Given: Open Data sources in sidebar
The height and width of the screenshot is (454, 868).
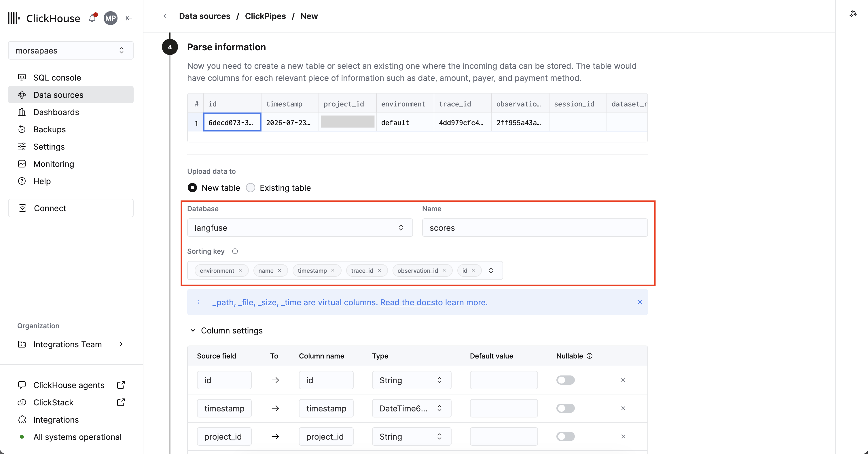Looking at the screenshot, I should [71, 95].
